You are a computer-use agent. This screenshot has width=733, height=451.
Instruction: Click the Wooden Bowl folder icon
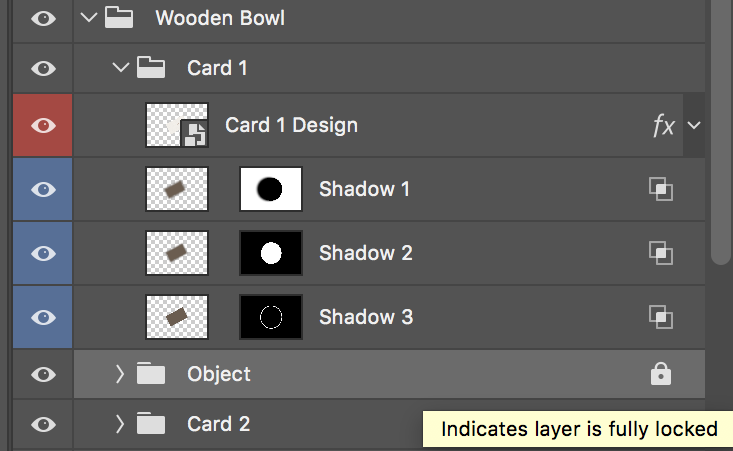pos(119,17)
